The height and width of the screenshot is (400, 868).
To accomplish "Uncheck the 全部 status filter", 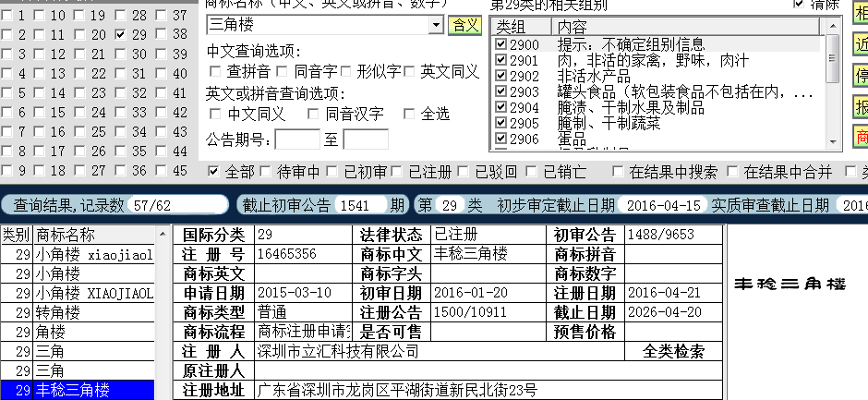I will point(213,172).
